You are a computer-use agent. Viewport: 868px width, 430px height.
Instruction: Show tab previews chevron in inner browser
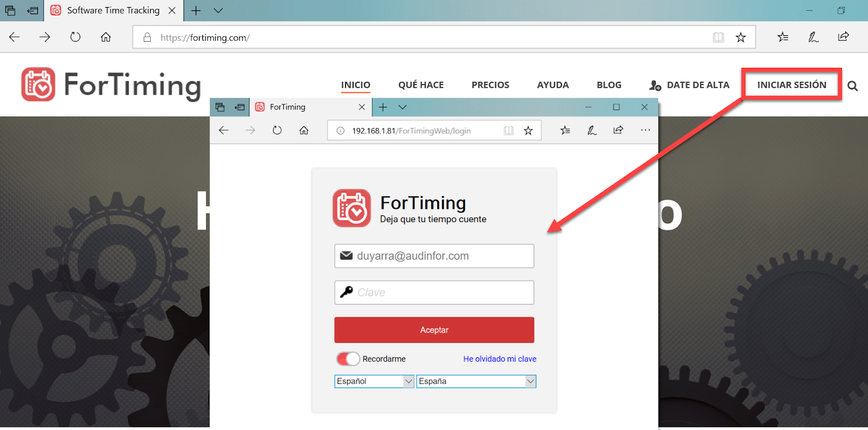pyautogui.click(x=402, y=107)
